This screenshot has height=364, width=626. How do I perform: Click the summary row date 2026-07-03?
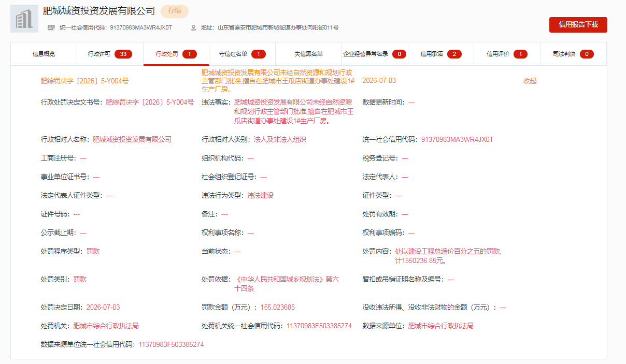[x=379, y=81]
